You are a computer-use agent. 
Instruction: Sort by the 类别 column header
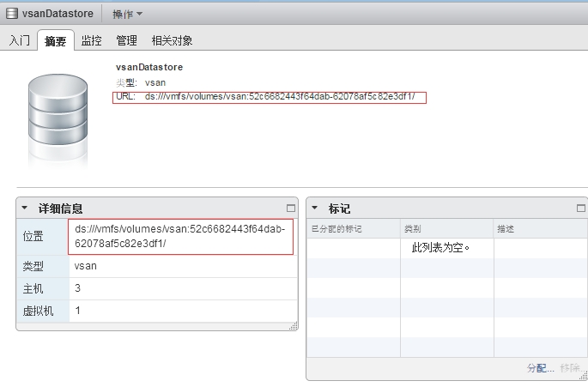(447, 229)
